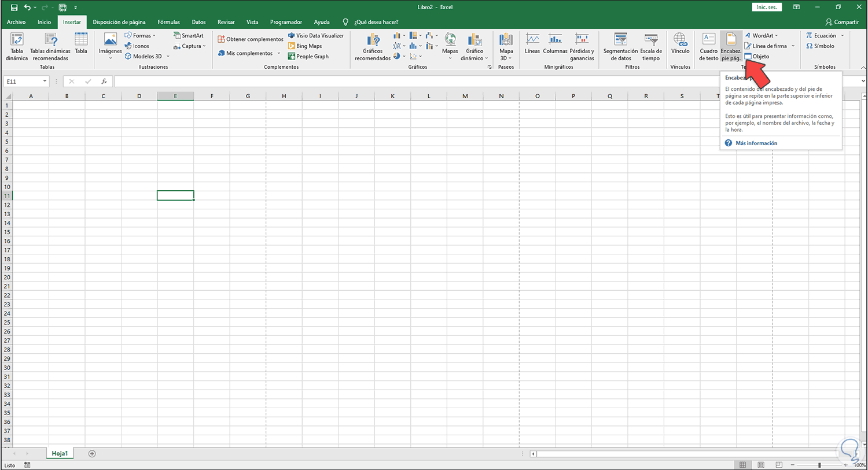The height and width of the screenshot is (470, 868).
Task: Click Obtener complementos
Action: (251, 39)
